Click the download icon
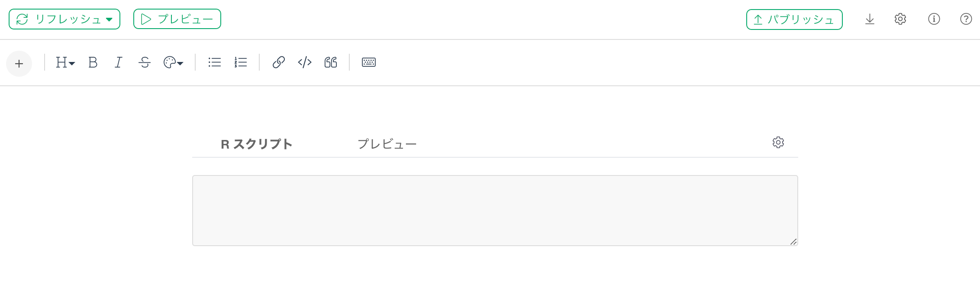Screen dimensions: 980x302 tap(870, 19)
